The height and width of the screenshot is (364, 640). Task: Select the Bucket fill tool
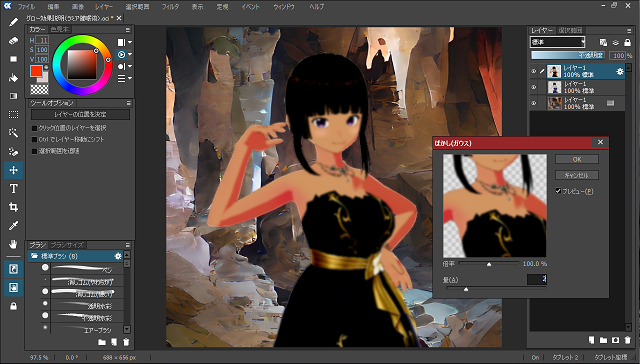point(13,78)
